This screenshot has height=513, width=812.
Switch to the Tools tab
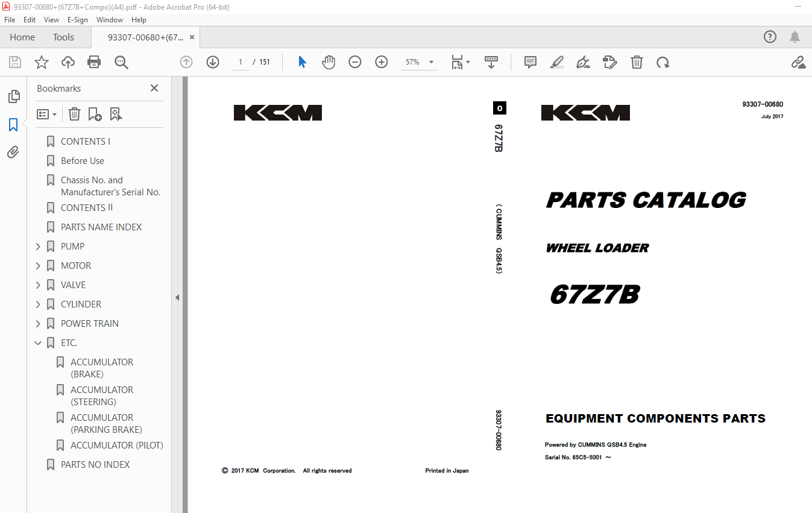click(x=63, y=37)
